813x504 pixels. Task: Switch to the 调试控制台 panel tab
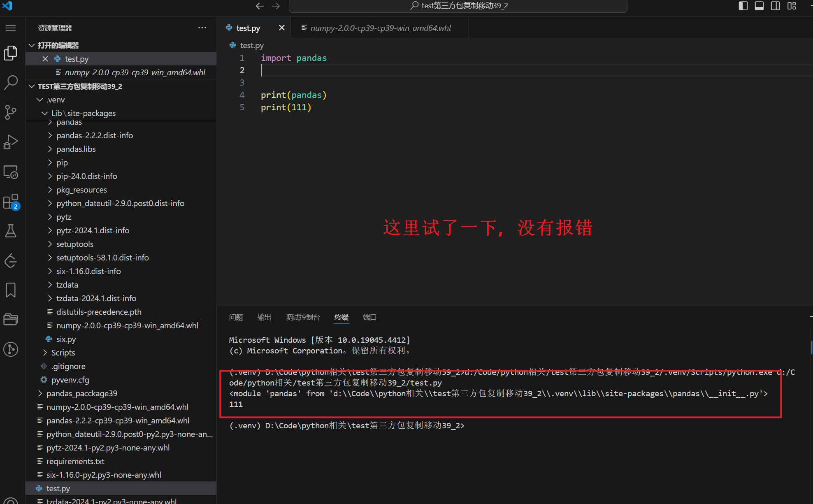[303, 317]
